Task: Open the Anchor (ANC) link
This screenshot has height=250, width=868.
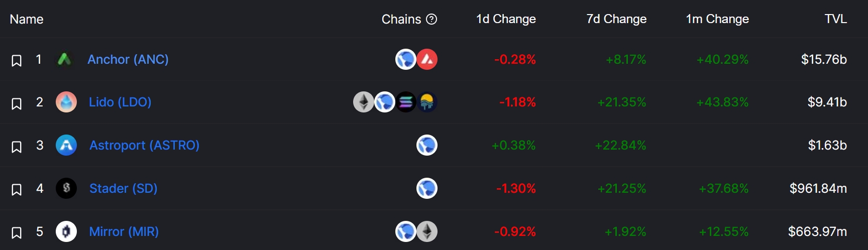Action: pyautogui.click(x=128, y=59)
